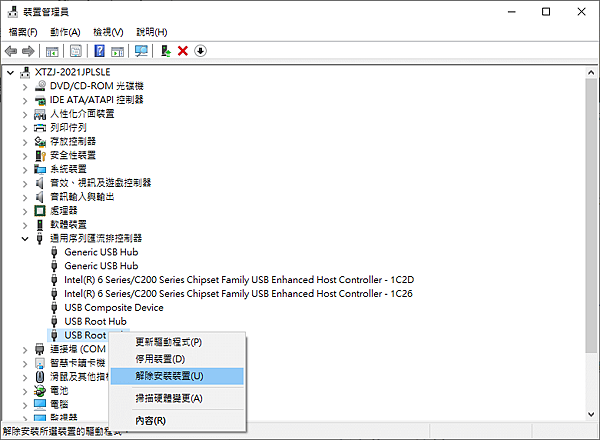This screenshot has width=600, height=440.
Task: Select the 存放控制器 category label
Action: 73,142
